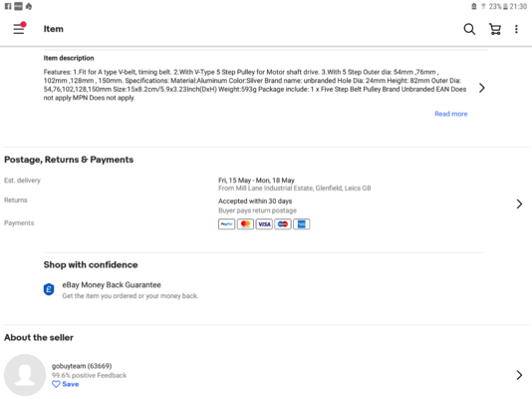Tap the Money Back Guarantee shield icon
The image size is (532, 399).
click(49, 289)
